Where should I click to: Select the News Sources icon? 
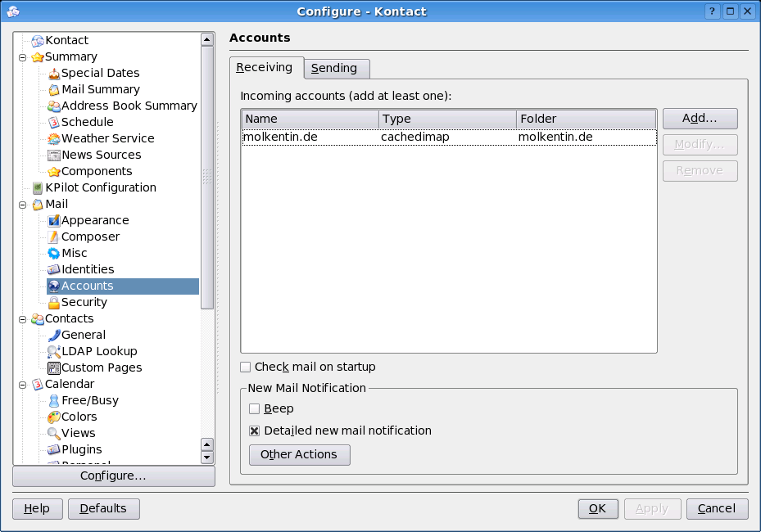[x=54, y=155]
